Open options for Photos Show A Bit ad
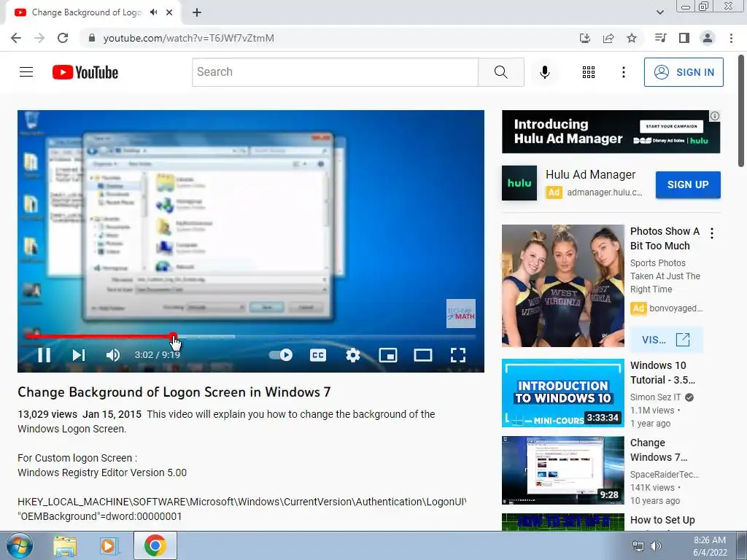The image size is (747, 560). [712, 233]
